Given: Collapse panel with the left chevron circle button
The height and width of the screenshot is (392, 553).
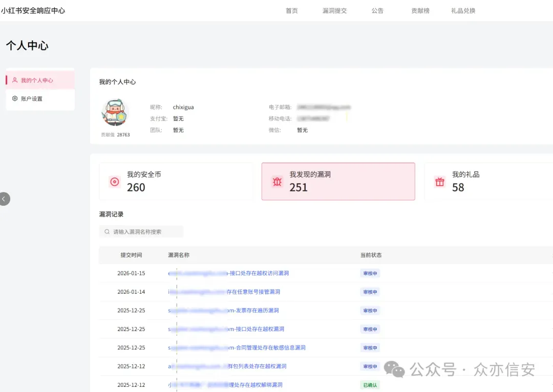Looking at the screenshot, I should [4, 199].
